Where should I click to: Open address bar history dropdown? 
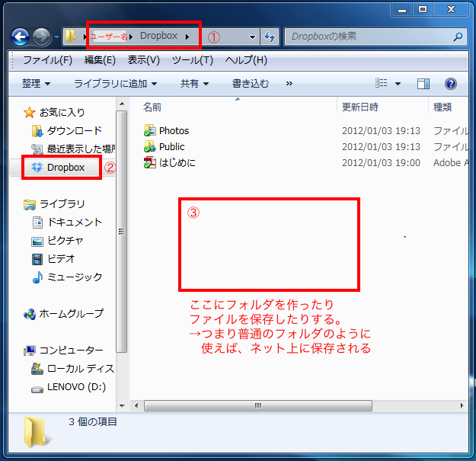point(252,37)
